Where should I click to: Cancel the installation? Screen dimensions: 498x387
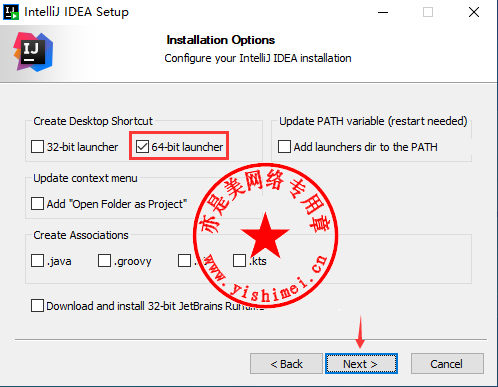[447, 364]
